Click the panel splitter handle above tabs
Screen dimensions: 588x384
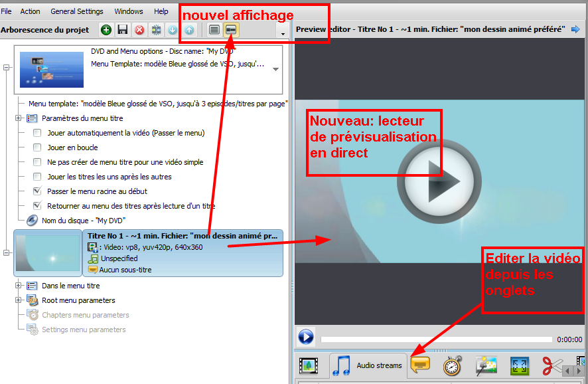(440, 351)
